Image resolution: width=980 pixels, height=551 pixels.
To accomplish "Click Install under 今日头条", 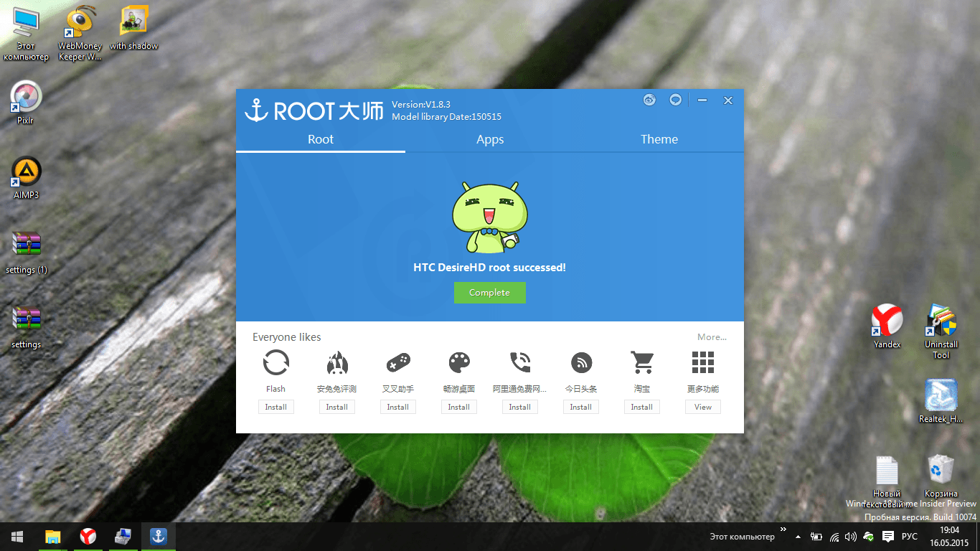I will point(581,407).
